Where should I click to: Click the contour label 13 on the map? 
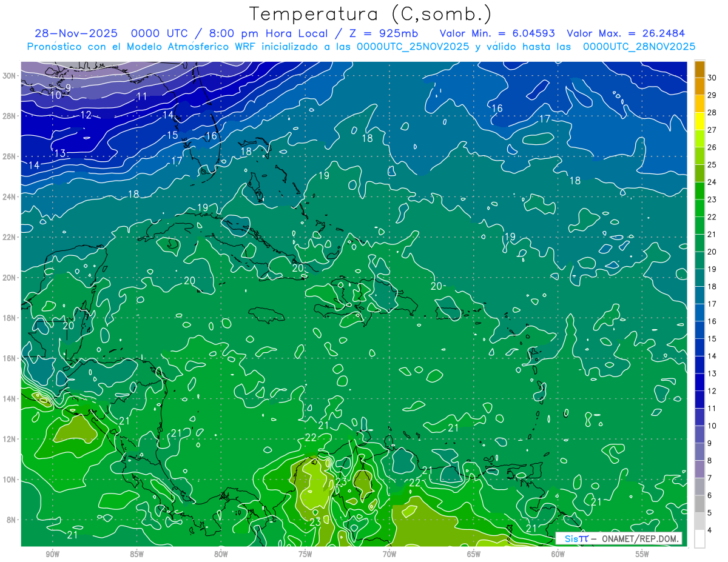pyautogui.click(x=59, y=153)
